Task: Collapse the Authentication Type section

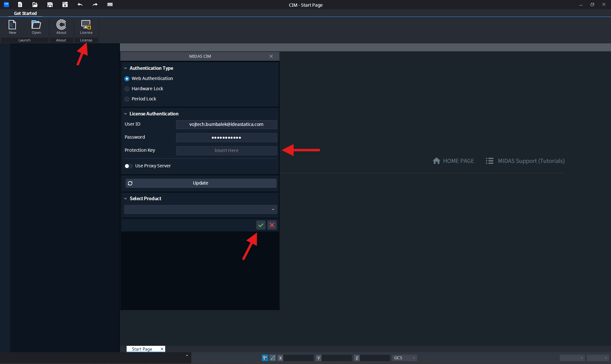Action: [x=126, y=68]
